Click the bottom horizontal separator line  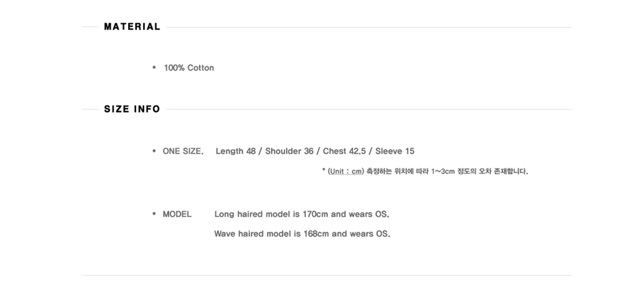[327, 275]
